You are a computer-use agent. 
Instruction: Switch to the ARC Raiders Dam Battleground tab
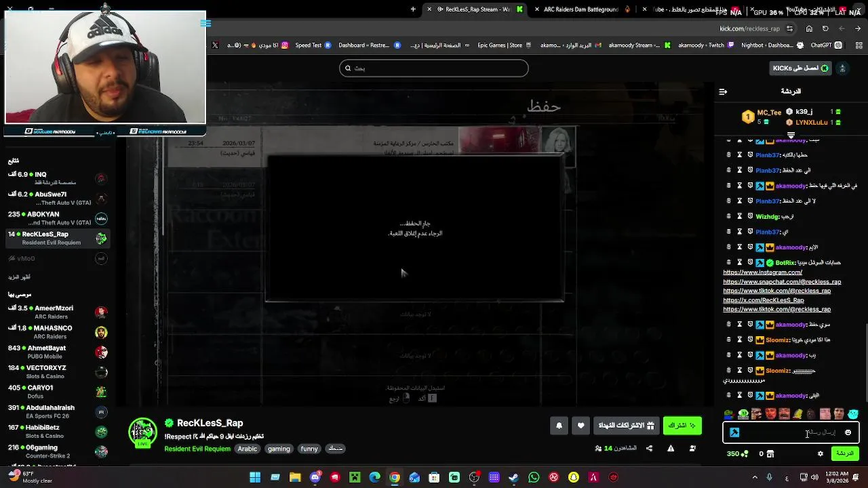point(582,9)
